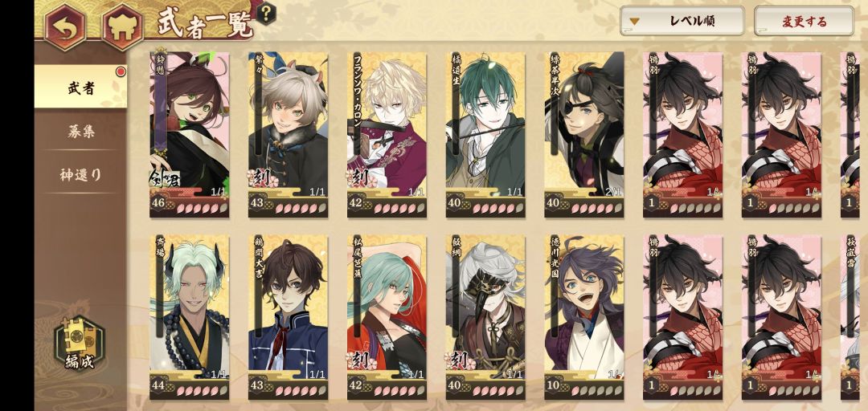Select the 松尾芭蕉 teal-haired card
Screen dimensions: 868x411
387,317
